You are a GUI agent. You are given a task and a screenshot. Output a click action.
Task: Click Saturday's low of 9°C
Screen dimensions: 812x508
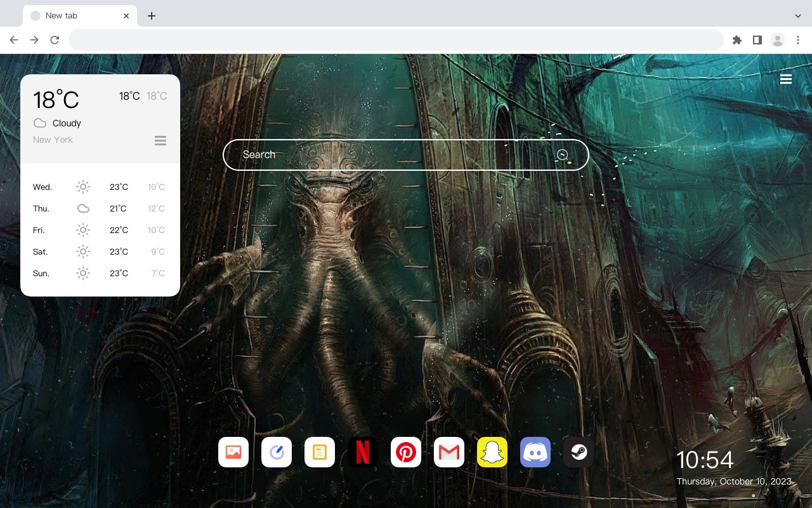pos(158,251)
